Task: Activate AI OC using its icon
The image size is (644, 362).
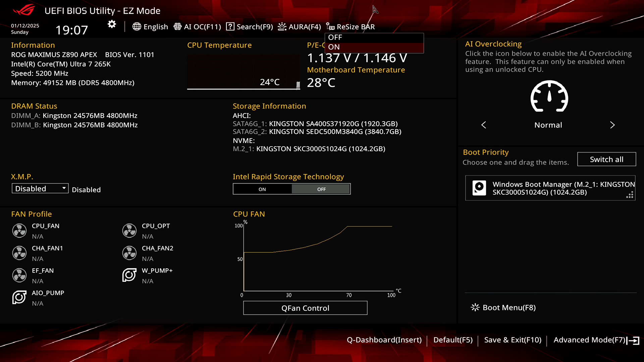Action: click(x=177, y=26)
